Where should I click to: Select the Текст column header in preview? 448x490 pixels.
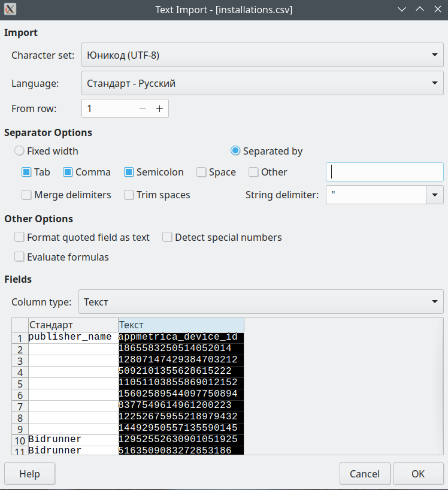pos(181,325)
